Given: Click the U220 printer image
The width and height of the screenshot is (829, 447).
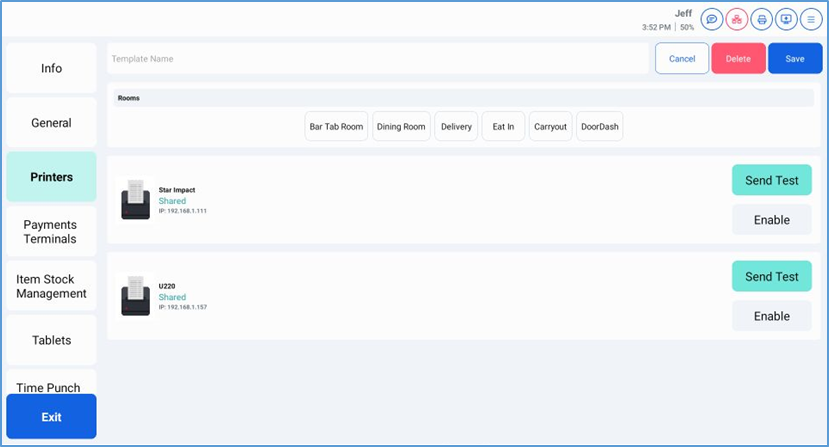Looking at the screenshot, I should tap(135, 295).
